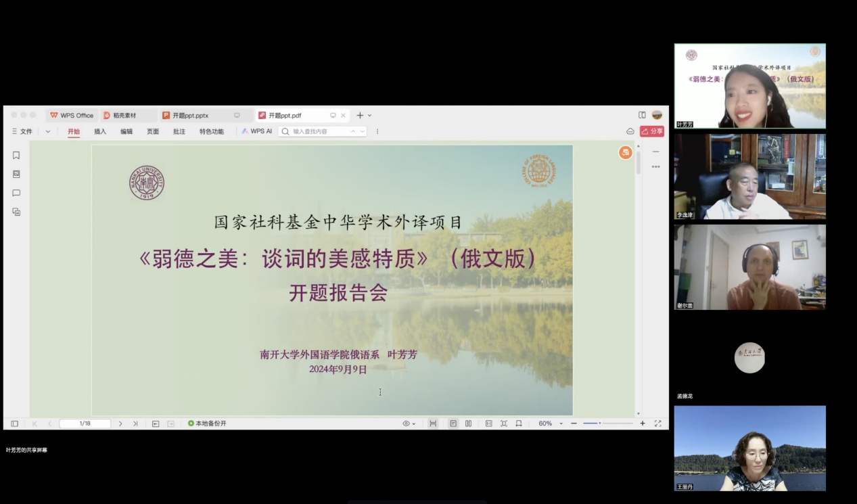Screen dimensions: 857x504
Task: Open the 插入 ribbon tab
Action: click(x=100, y=131)
